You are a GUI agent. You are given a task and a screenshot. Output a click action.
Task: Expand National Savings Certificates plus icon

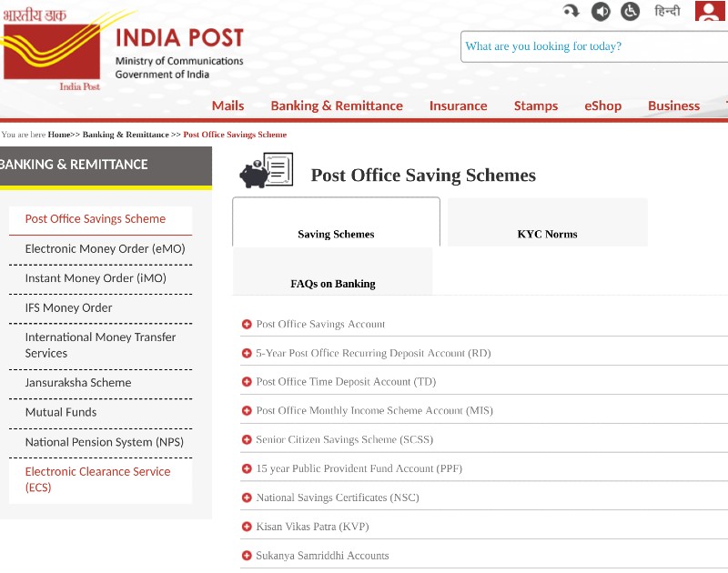tap(247, 498)
